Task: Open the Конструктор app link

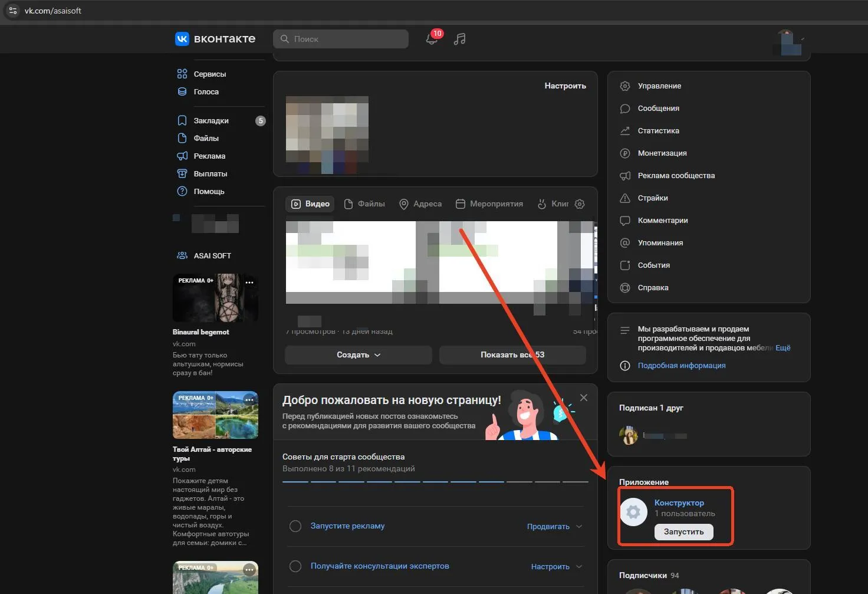Action: (679, 503)
